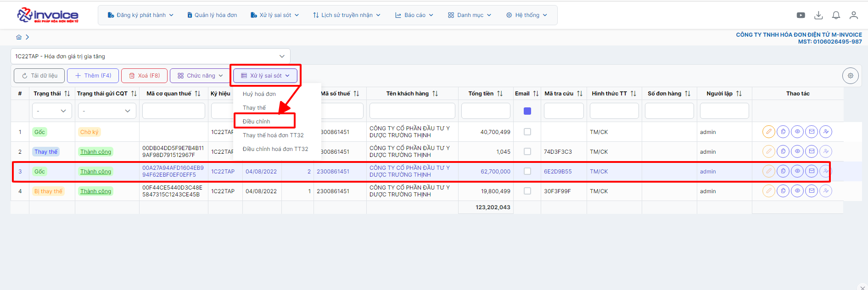Open Quản lý hóa đơn in navigation
Image resolution: width=868 pixels, height=290 pixels.
[x=212, y=15]
